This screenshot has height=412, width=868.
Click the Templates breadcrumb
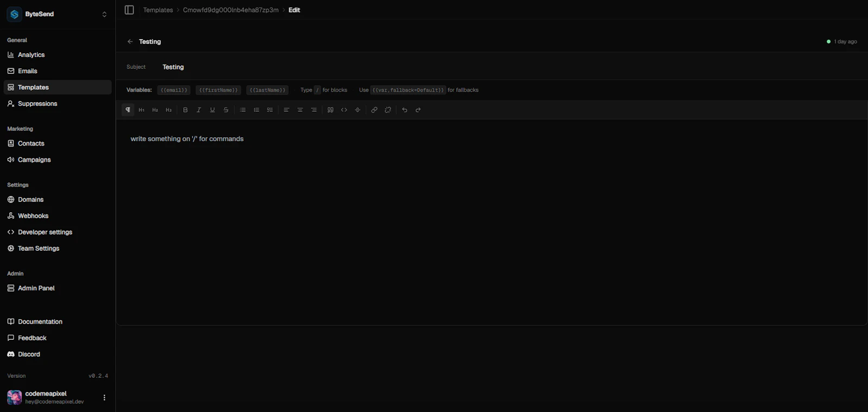point(158,10)
